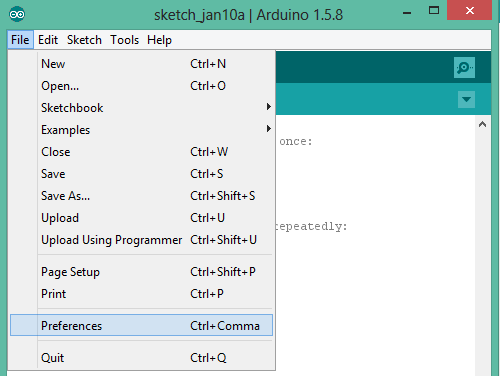This screenshot has height=376, width=500.
Task: Select Save As... entry
Action: click(141, 196)
